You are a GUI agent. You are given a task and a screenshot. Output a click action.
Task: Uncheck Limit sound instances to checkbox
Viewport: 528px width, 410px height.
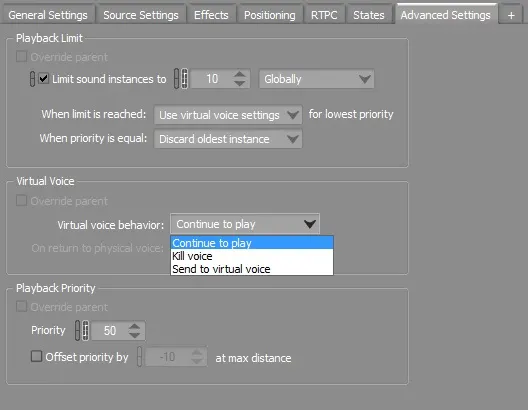pos(43,79)
